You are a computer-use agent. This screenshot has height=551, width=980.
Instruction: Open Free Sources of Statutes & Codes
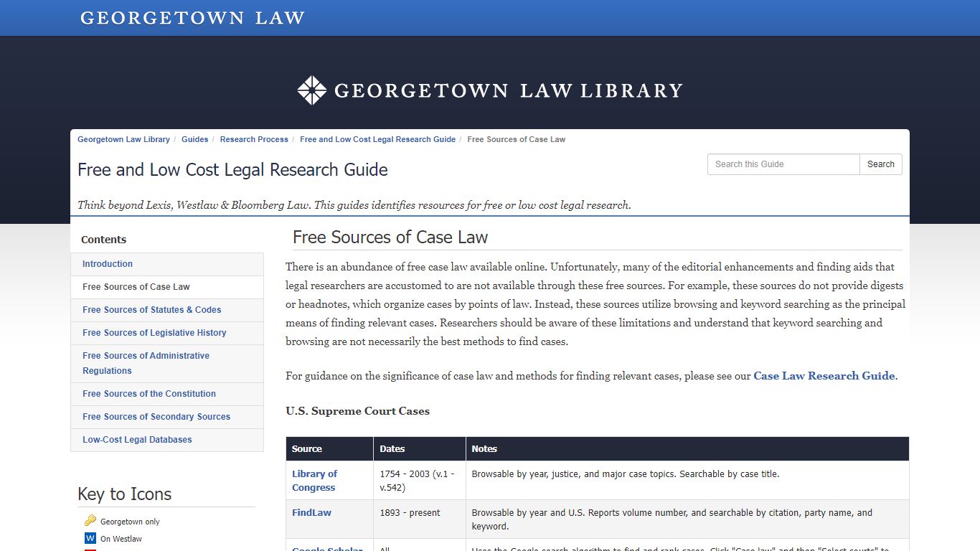click(167, 310)
